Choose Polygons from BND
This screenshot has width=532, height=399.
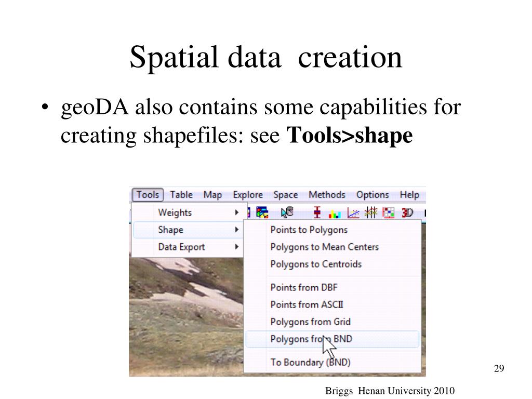click(x=332, y=339)
